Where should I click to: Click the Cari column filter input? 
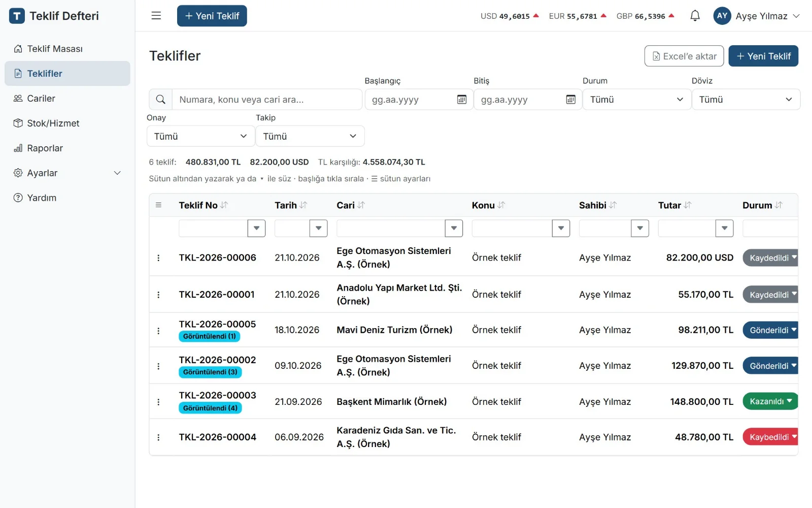(391, 228)
